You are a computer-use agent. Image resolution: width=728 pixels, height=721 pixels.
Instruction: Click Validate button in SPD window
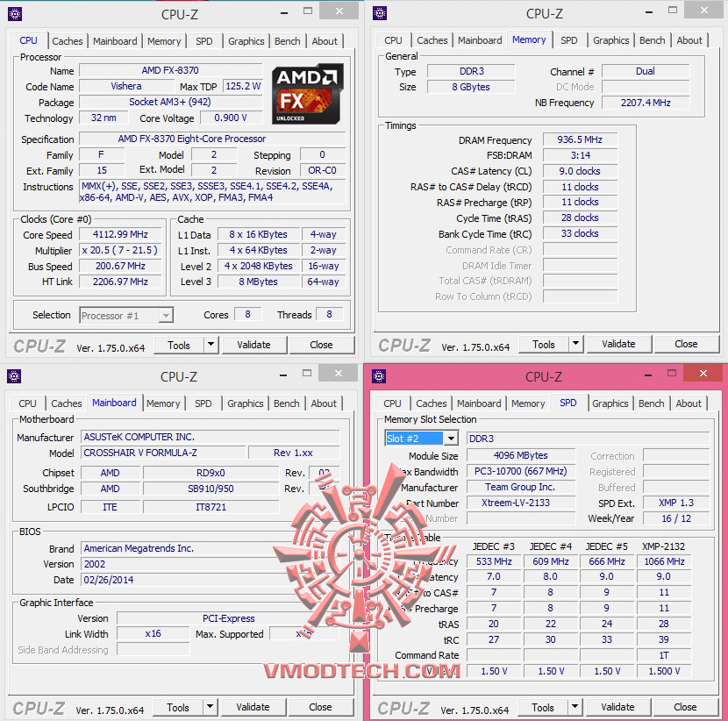[618, 707]
